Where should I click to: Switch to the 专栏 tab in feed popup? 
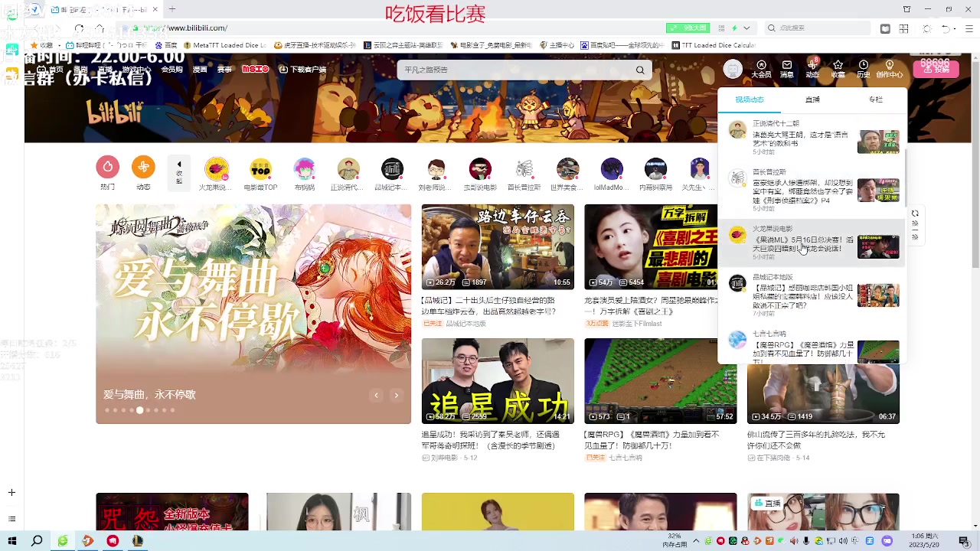click(x=876, y=99)
